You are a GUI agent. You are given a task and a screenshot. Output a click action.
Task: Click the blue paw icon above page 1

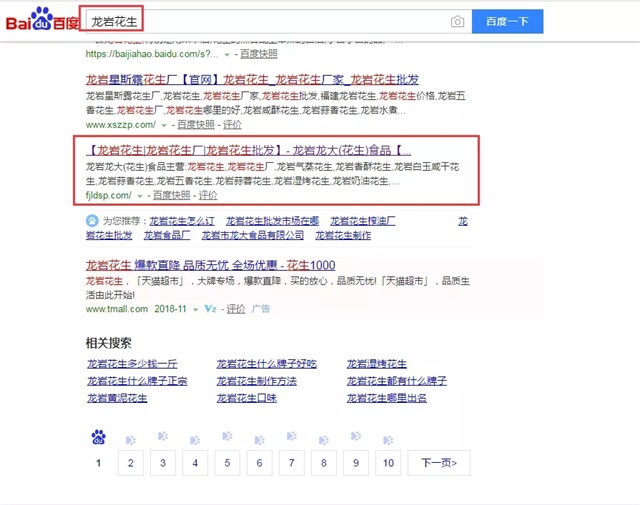tap(98, 437)
